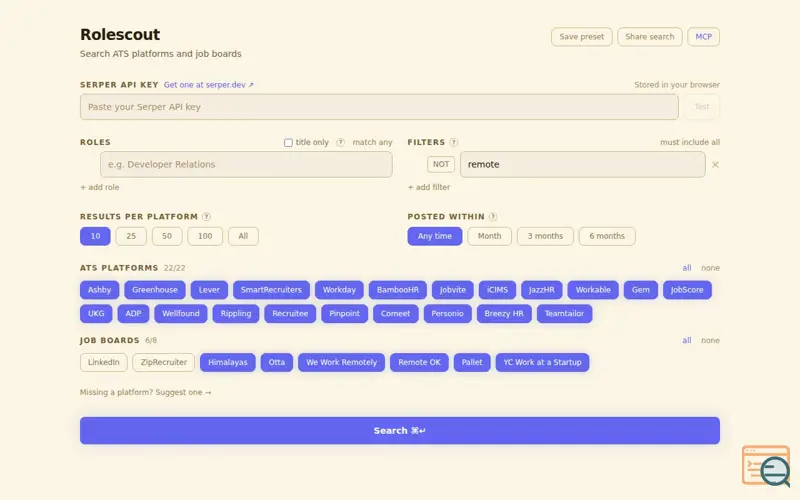The width and height of the screenshot is (800, 500).
Task: Toggle the Pallet job board chip
Action: click(472, 362)
